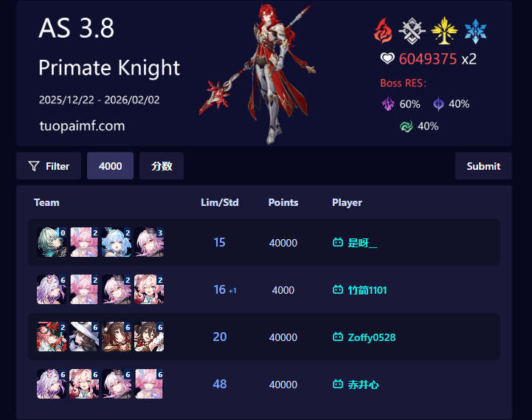Screen dimensions: 532x420
Task: Click the white-hat character thumbnail in Zoffy0528's team
Action: 84,337
